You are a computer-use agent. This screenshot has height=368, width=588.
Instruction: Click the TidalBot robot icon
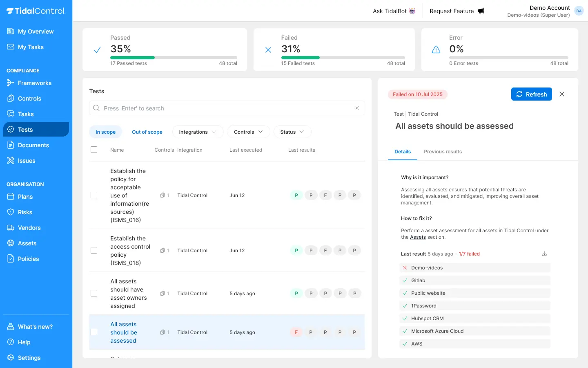click(x=412, y=11)
